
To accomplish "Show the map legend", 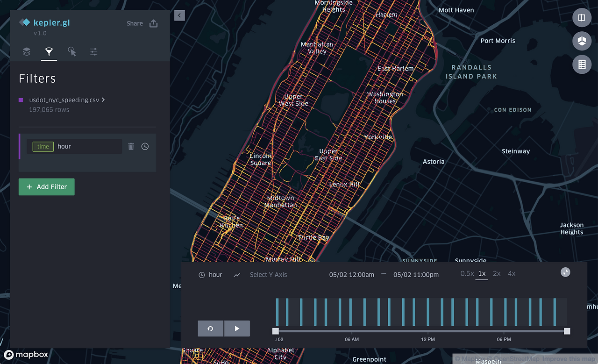I will (582, 65).
